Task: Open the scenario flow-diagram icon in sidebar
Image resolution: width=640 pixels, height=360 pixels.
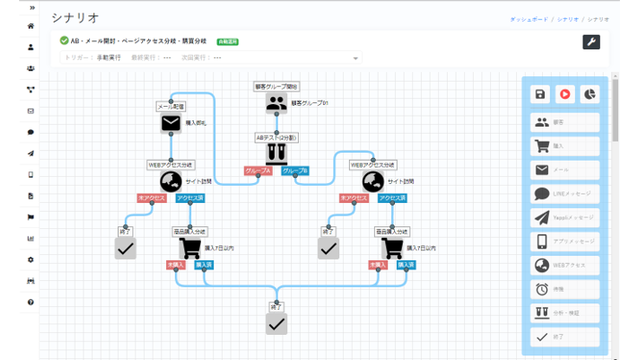Action: click(31, 90)
